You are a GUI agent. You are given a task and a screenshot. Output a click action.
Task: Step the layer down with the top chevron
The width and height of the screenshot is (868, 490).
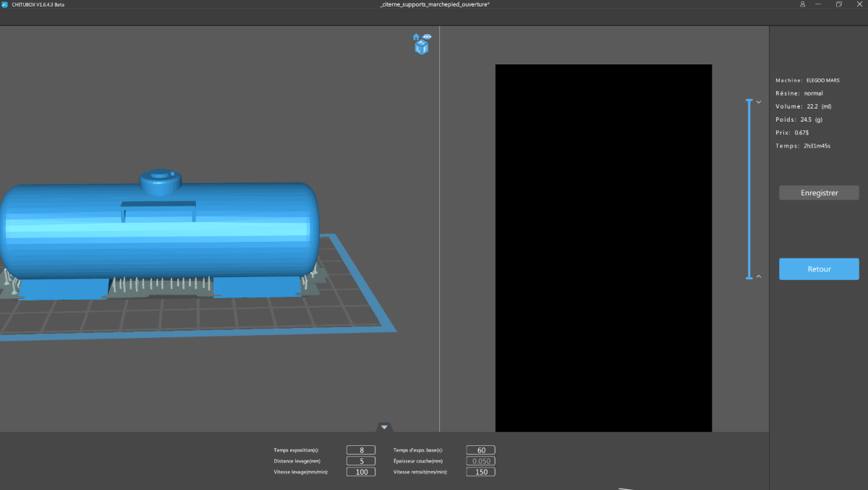point(759,102)
